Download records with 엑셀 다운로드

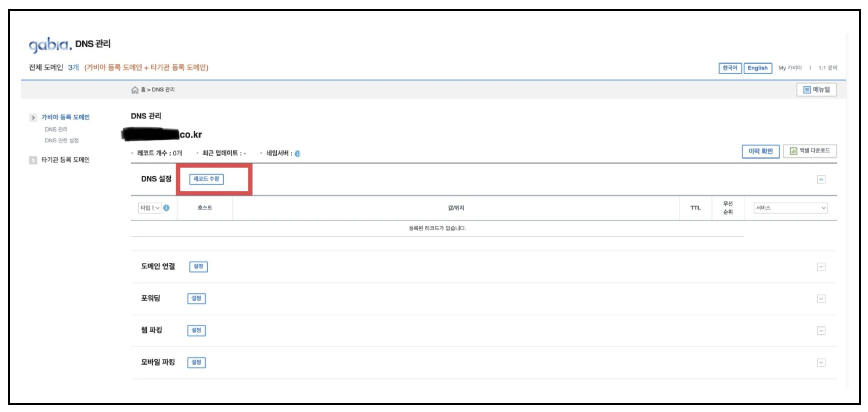pos(810,151)
